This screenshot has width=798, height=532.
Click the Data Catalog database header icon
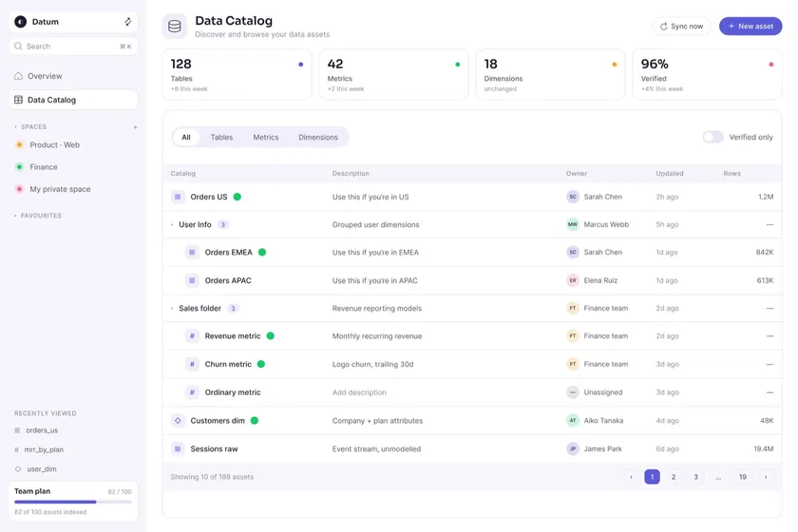pyautogui.click(x=175, y=27)
